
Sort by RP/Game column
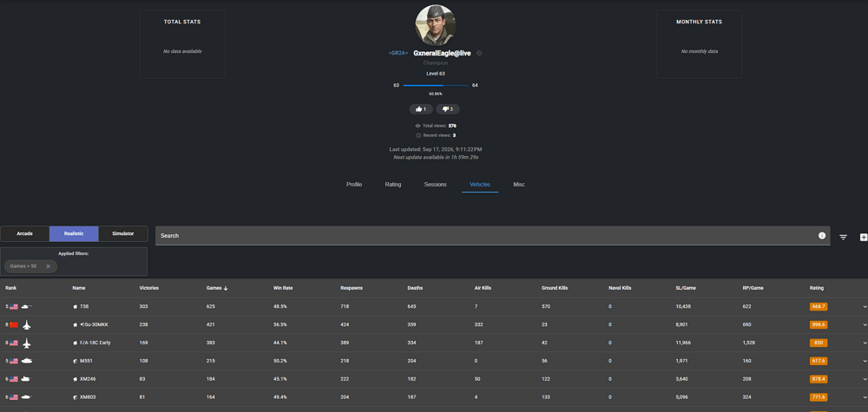(x=753, y=288)
